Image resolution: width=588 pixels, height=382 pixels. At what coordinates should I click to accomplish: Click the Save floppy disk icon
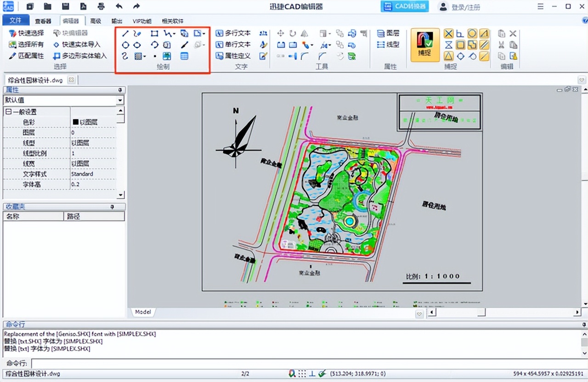(66, 6)
